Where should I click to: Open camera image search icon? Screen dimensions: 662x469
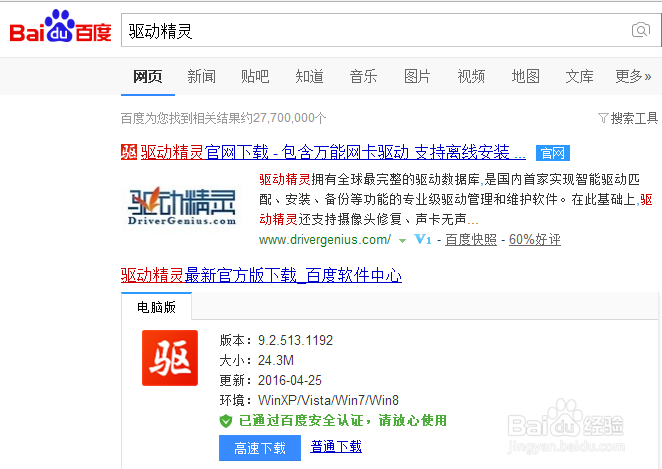(x=640, y=30)
